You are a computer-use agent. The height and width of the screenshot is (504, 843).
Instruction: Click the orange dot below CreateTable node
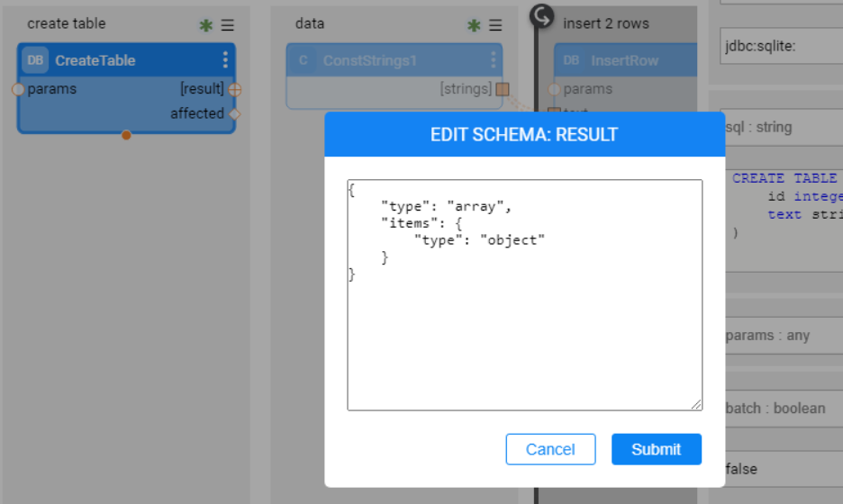pyautogui.click(x=126, y=135)
